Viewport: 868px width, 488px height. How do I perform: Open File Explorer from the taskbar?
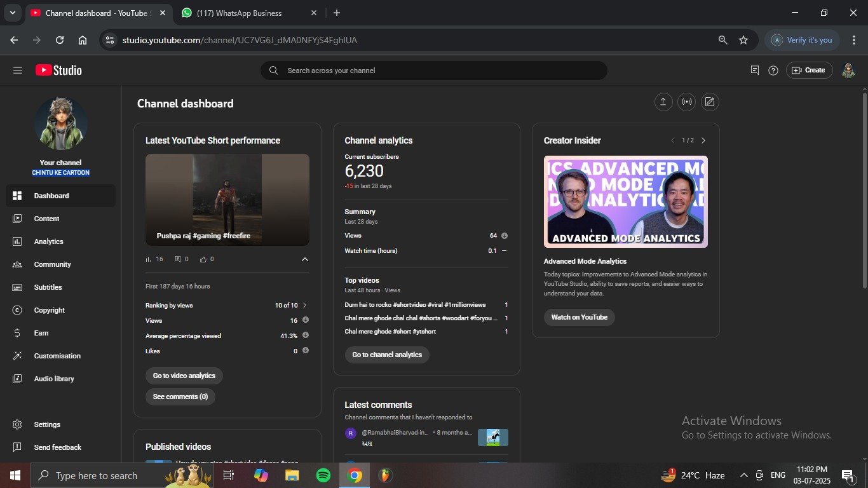[x=292, y=475]
